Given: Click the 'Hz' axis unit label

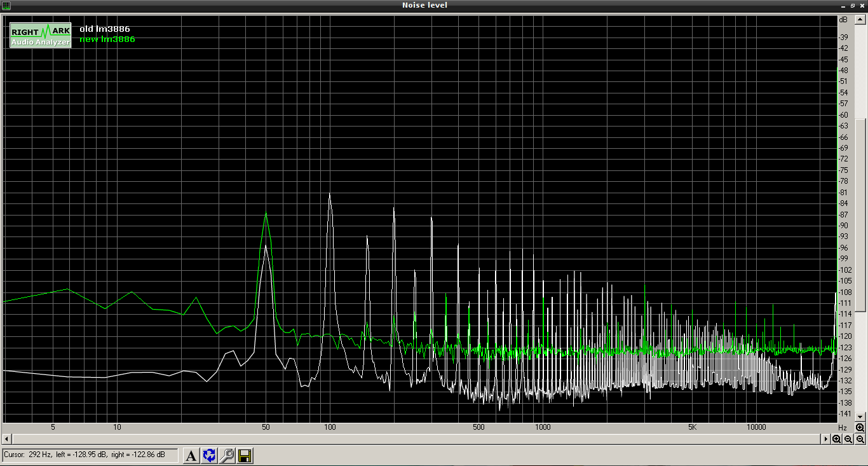Looking at the screenshot, I should (843, 427).
